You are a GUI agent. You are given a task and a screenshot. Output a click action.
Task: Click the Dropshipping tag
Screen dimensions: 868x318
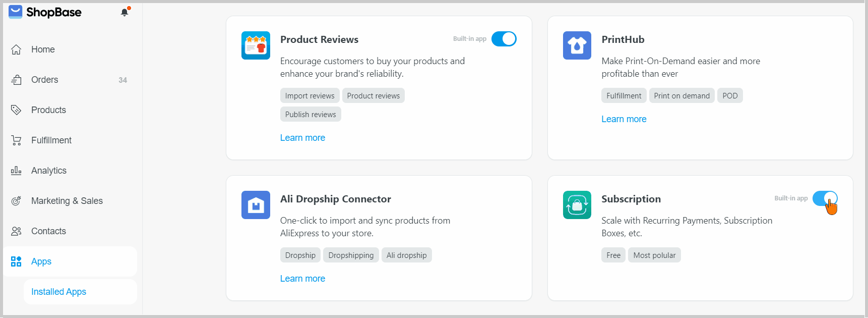click(351, 255)
